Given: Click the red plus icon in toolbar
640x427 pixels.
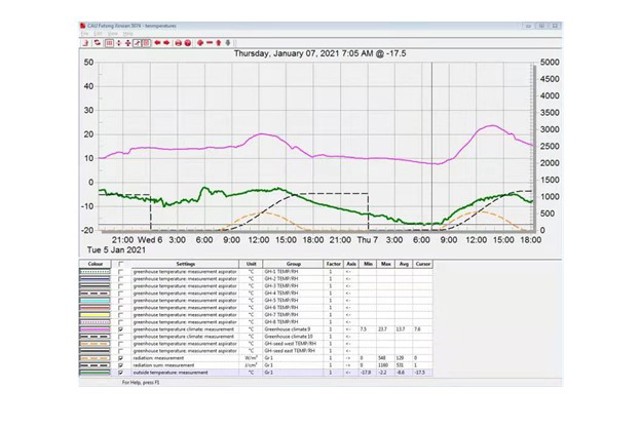Looking at the screenshot, I should pyautogui.click(x=200, y=42).
